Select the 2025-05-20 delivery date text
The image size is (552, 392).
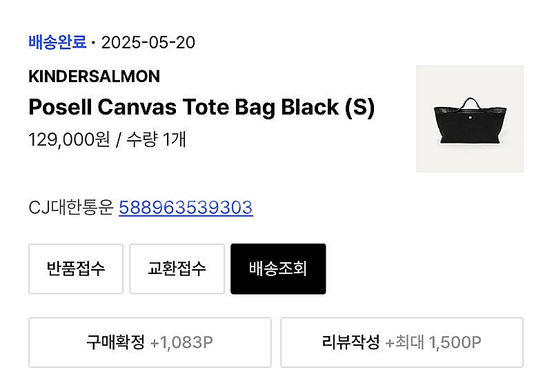(x=148, y=43)
